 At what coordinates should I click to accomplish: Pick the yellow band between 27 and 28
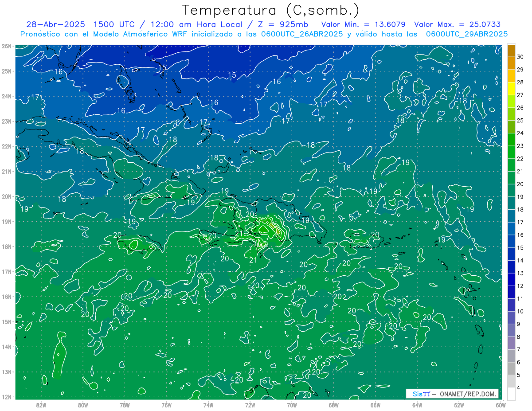click(511, 88)
